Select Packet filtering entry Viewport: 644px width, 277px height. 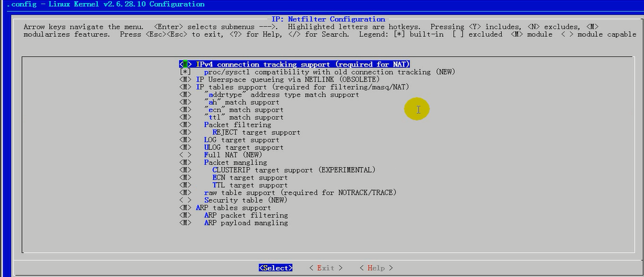coord(237,125)
